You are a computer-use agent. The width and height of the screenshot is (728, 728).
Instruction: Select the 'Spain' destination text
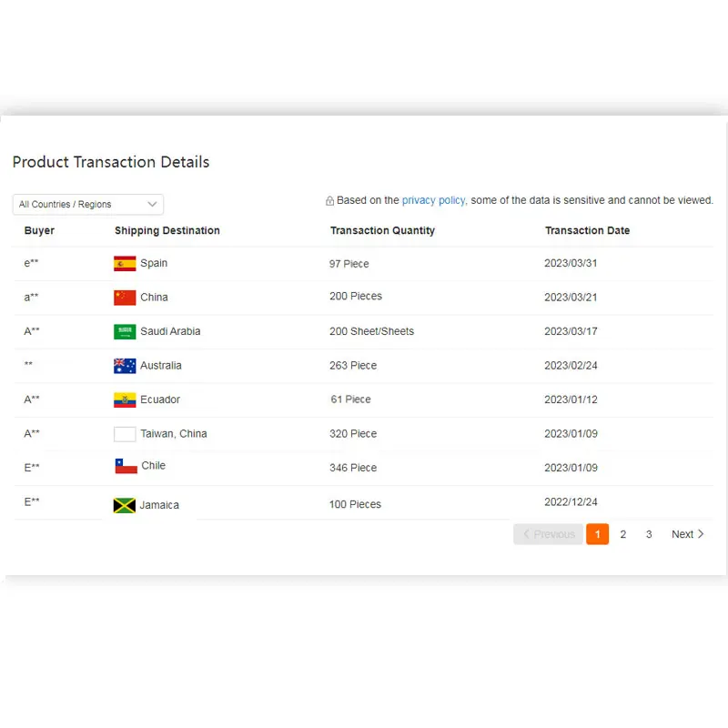[154, 263]
